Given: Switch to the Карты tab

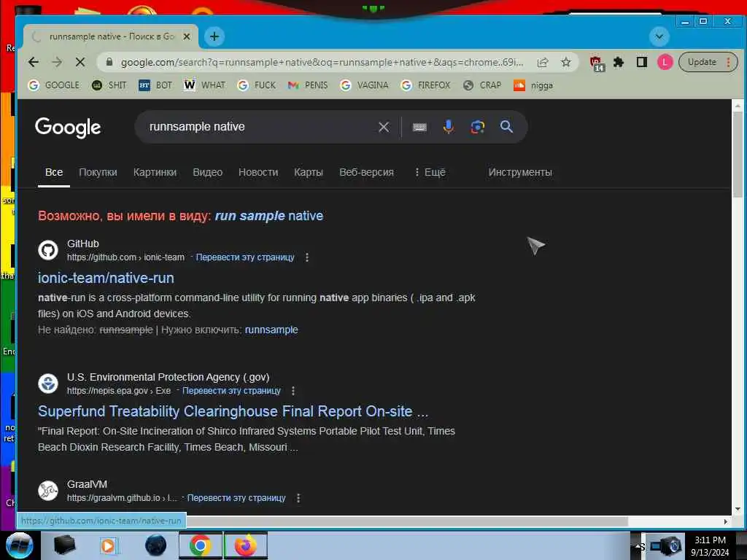Looking at the screenshot, I should click(x=309, y=172).
